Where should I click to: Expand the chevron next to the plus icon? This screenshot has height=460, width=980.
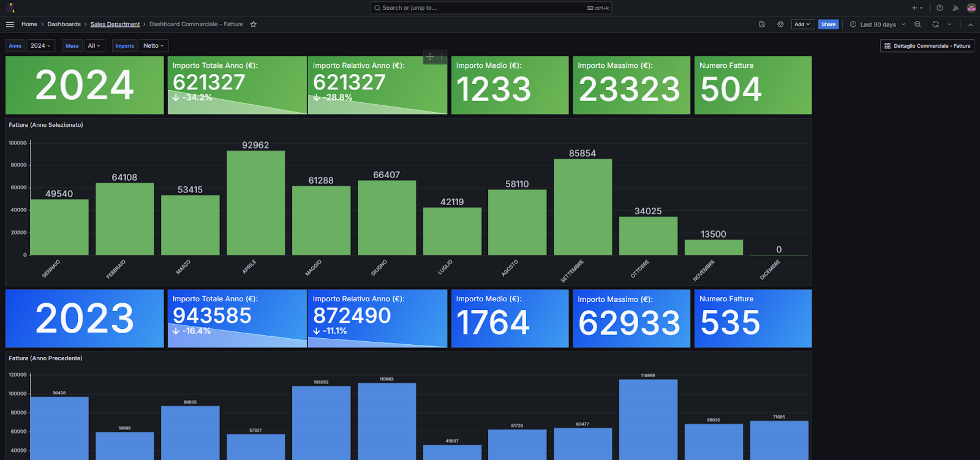pos(922,8)
